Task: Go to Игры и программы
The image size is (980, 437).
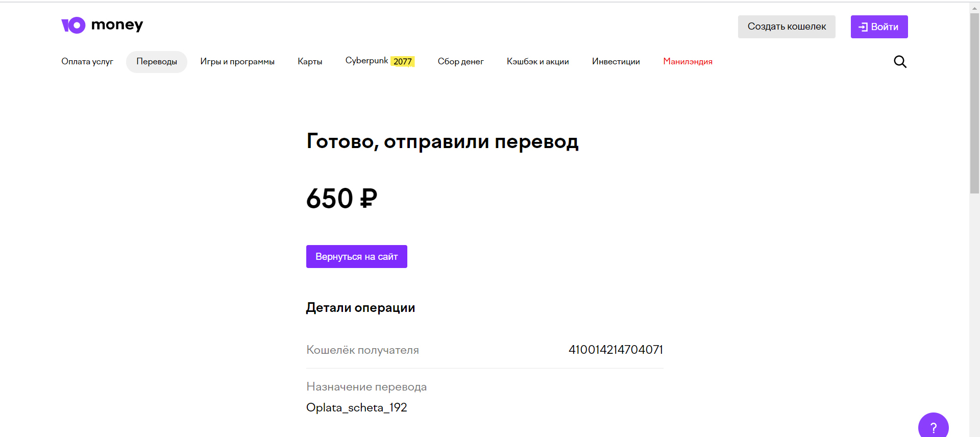Action: pos(237,62)
